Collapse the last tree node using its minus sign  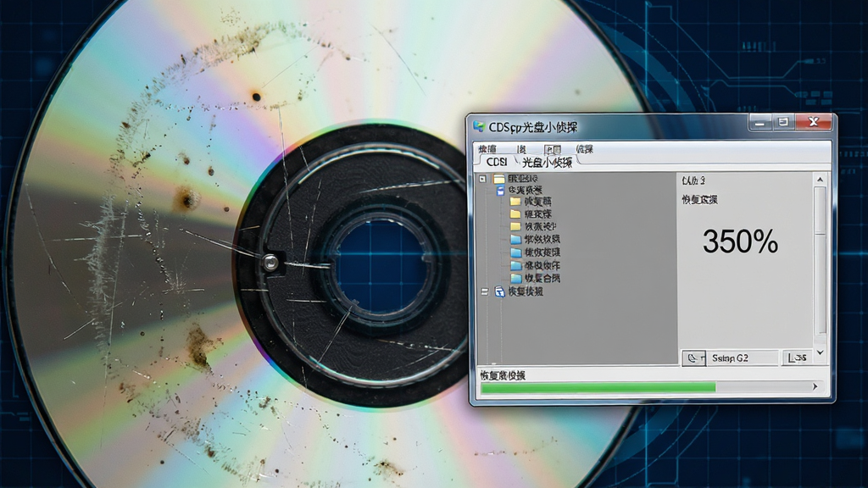484,291
